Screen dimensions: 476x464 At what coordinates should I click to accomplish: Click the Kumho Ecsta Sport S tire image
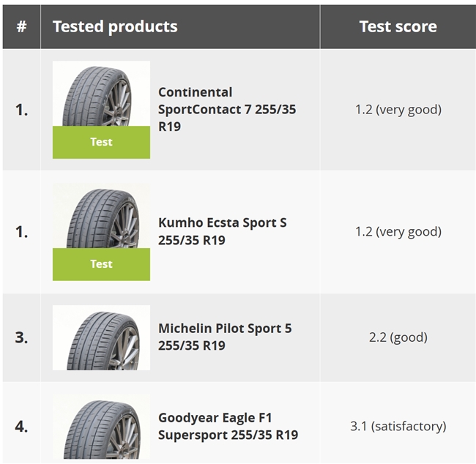click(101, 216)
